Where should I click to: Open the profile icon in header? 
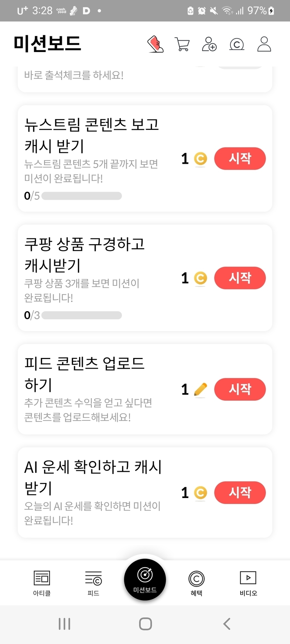click(264, 44)
